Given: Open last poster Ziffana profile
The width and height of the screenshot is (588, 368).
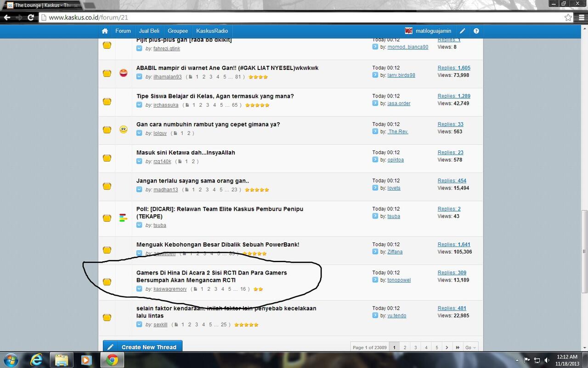Looking at the screenshot, I should [x=395, y=252].
